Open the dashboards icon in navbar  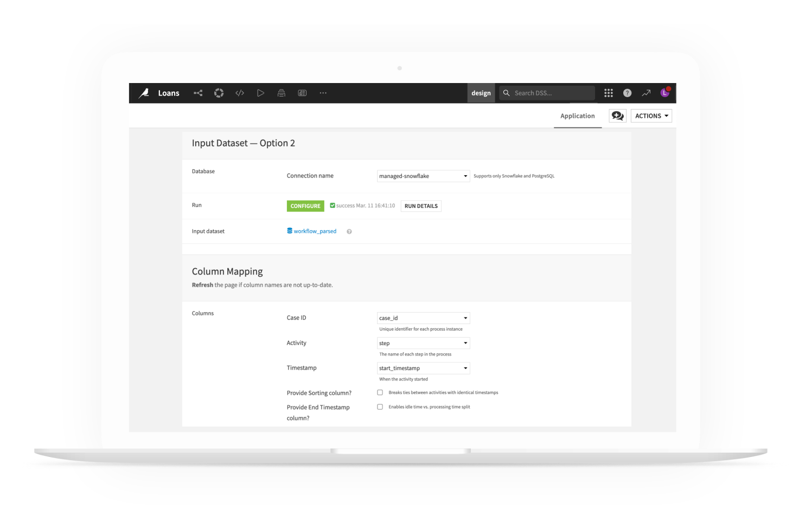[x=302, y=93]
